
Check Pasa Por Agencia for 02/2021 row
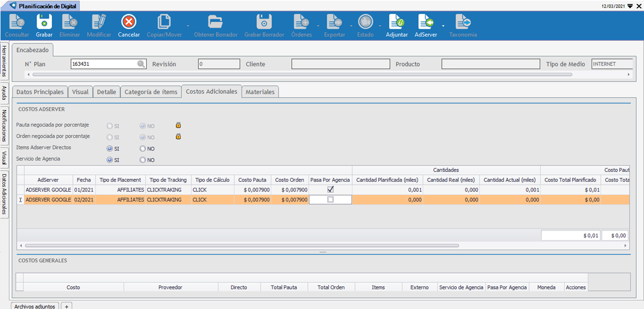click(x=330, y=199)
